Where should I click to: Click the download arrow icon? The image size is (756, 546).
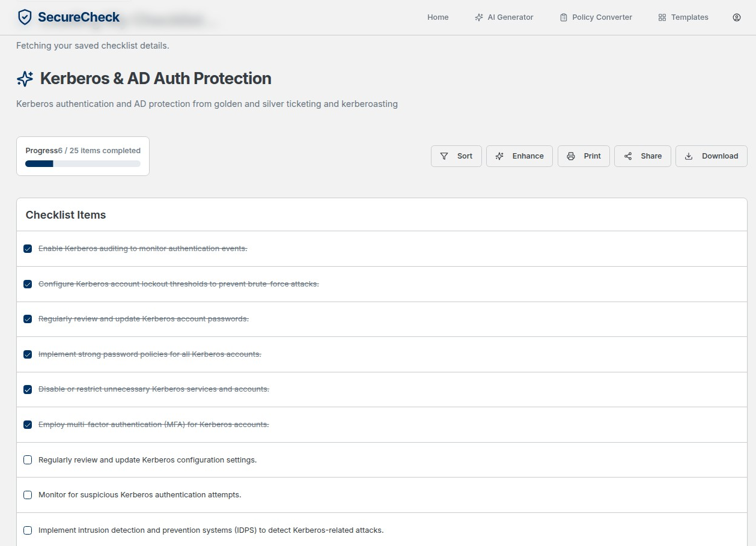[689, 156]
